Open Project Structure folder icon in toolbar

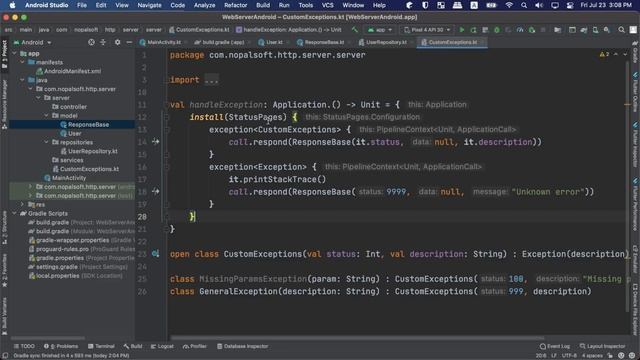tap(558, 30)
